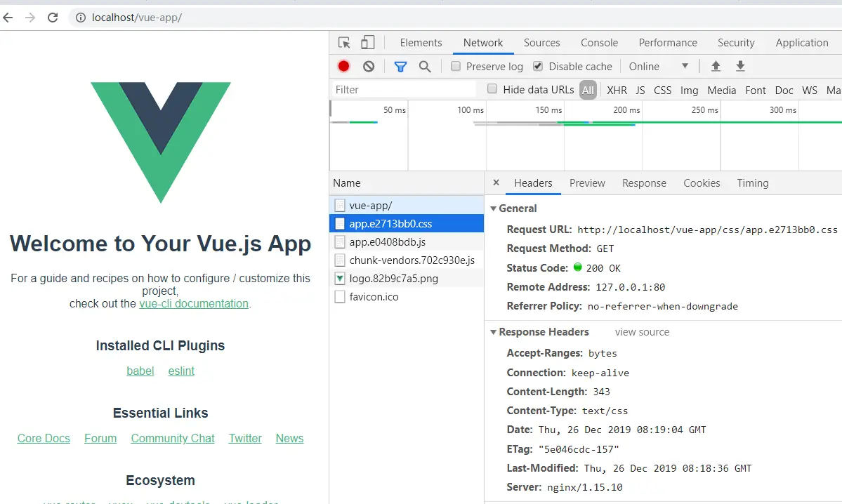Filter requests by Font
The image size is (842, 504).
756,90
